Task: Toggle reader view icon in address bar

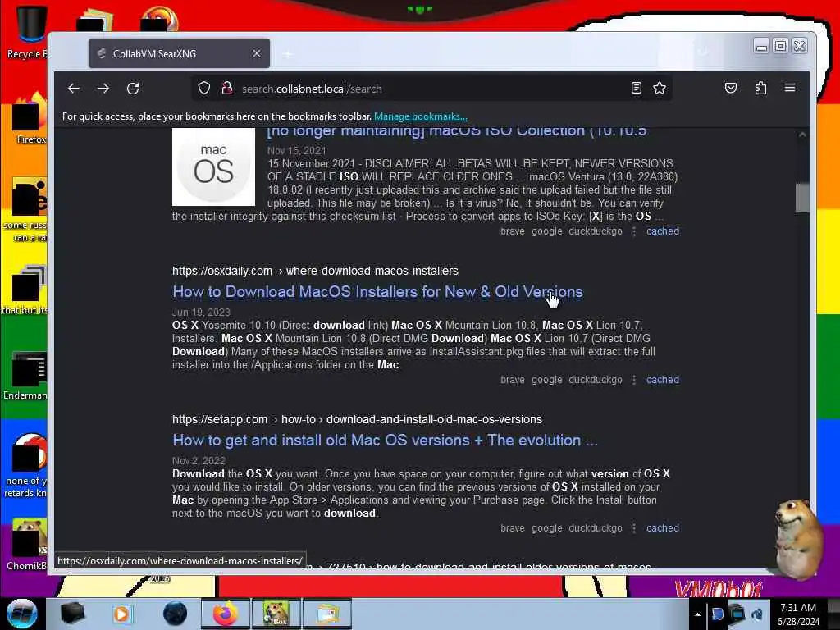Action: pos(636,88)
